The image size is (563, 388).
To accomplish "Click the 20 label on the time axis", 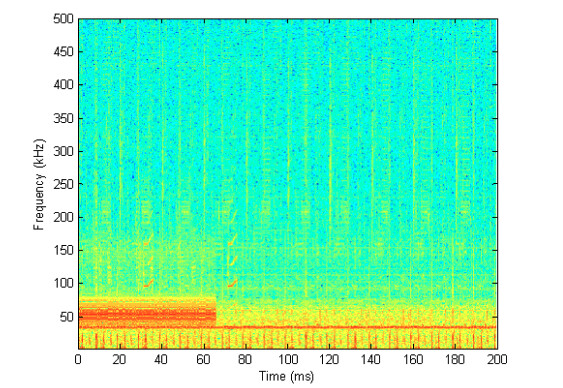I will pos(120,359).
